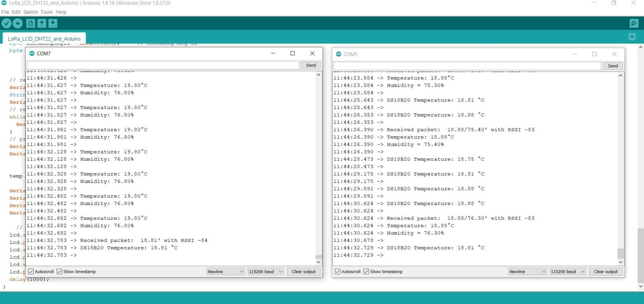Click the COM5 window title icon
644x304 pixels.
coord(338,54)
